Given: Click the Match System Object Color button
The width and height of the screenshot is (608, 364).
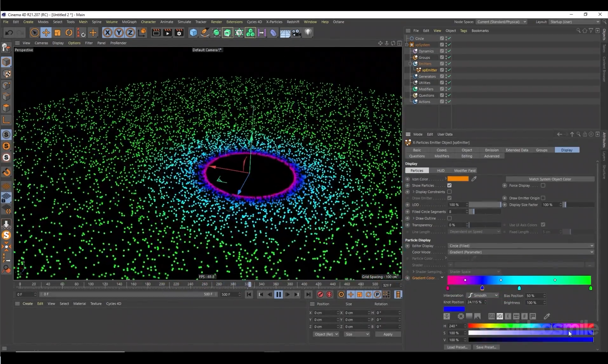Looking at the screenshot, I should pos(550,179).
